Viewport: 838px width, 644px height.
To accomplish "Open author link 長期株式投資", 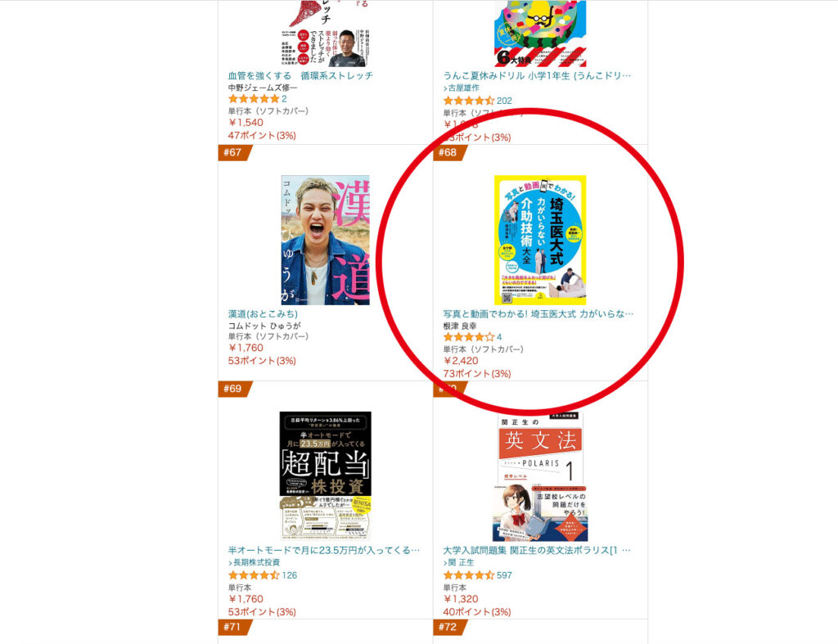I will [x=256, y=562].
